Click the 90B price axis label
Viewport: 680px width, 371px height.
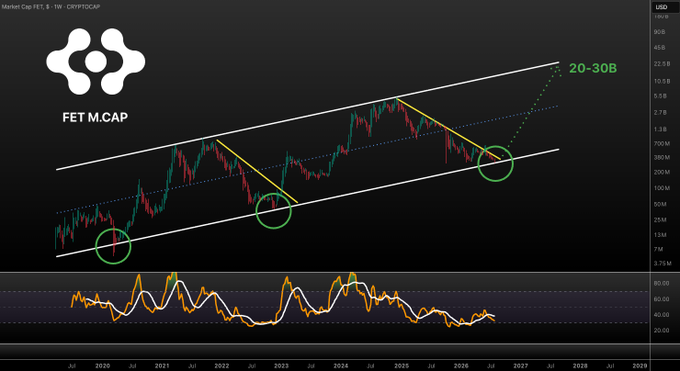click(660, 32)
